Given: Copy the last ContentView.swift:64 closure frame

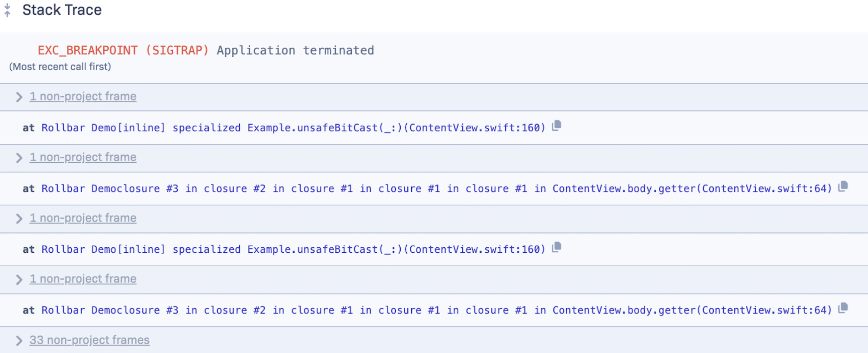Looking at the screenshot, I should pyautogui.click(x=843, y=308).
